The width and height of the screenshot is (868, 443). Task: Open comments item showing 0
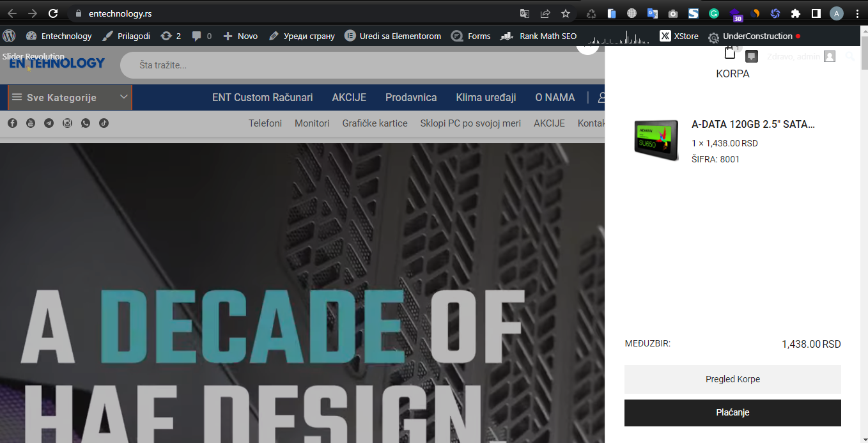point(202,36)
